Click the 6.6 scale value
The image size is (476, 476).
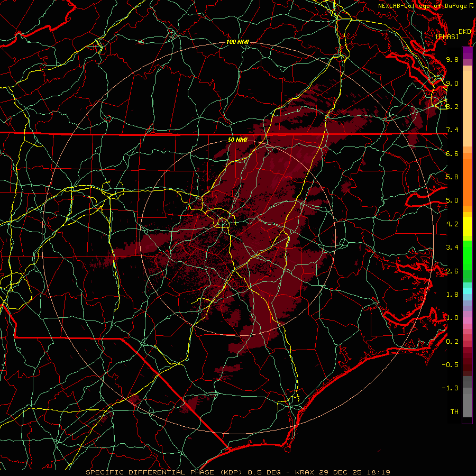pos(452,153)
